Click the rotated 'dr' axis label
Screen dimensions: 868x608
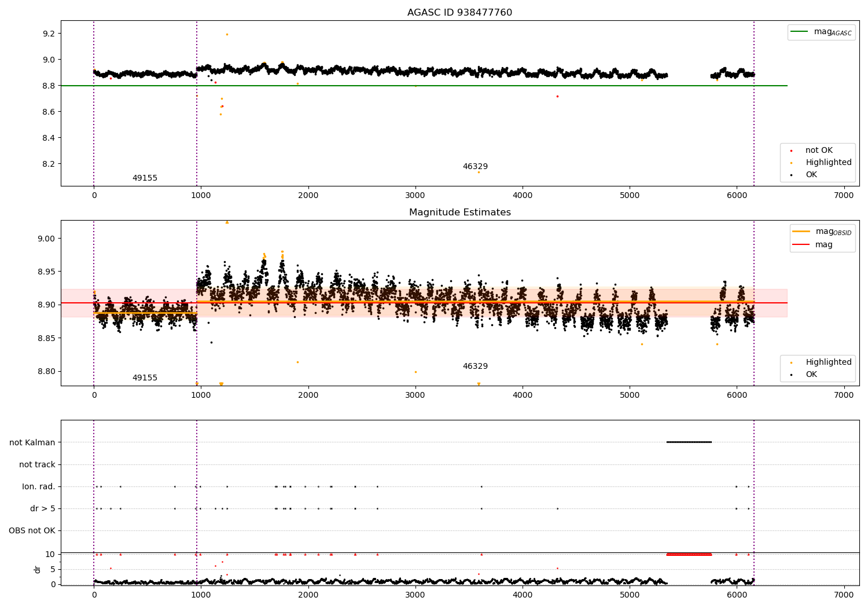(38, 570)
